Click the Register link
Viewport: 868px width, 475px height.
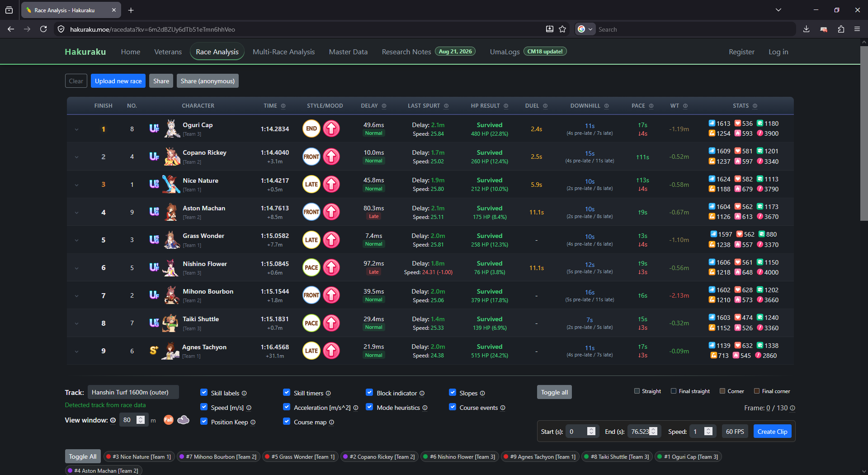[741, 52]
